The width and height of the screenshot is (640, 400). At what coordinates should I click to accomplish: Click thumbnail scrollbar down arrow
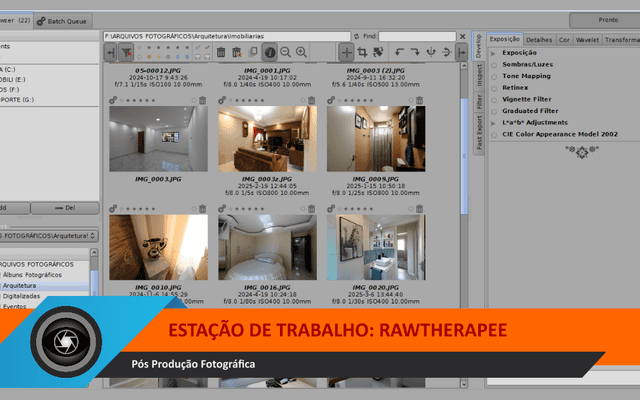click(464, 384)
